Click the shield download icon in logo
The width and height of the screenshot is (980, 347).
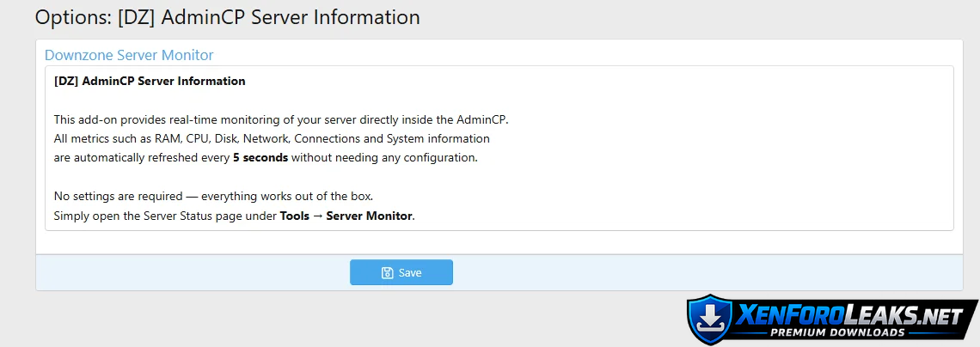point(711,320)
